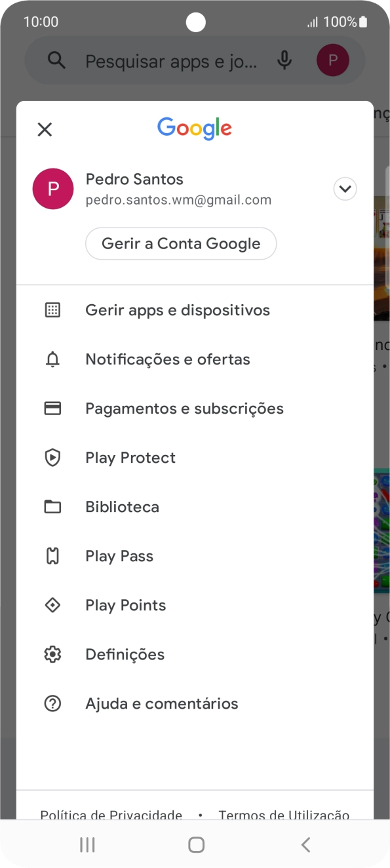Click the search magnifier icon
This screenshot has width=390, height=868.
click(56, 60)
